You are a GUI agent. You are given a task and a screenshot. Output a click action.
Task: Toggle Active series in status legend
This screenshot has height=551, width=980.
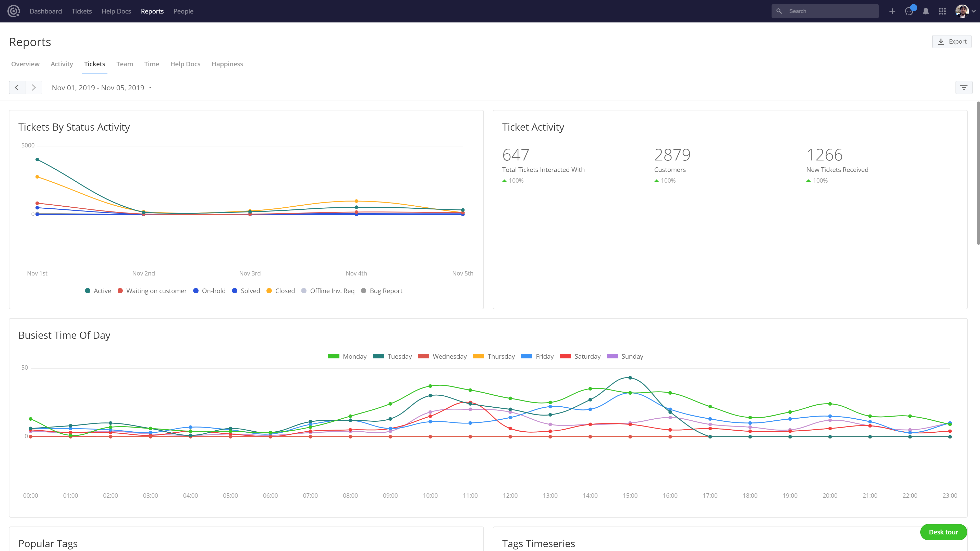98,291
